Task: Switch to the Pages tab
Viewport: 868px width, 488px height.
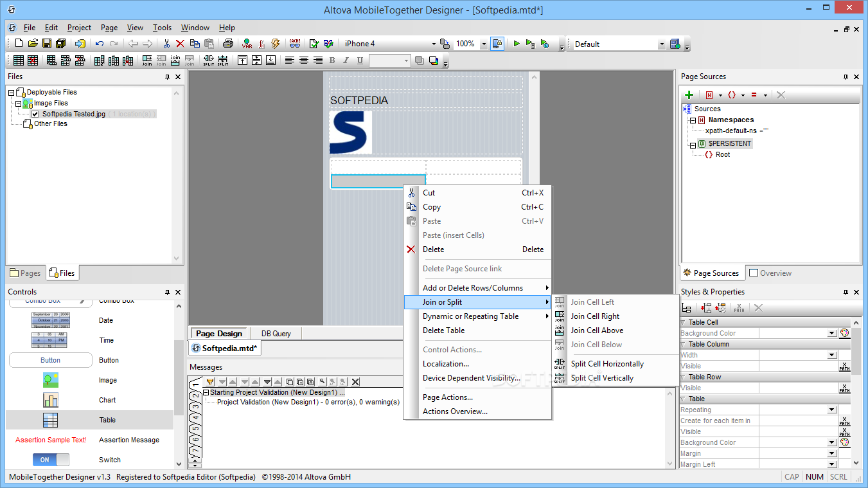Action: click(26, 273)
